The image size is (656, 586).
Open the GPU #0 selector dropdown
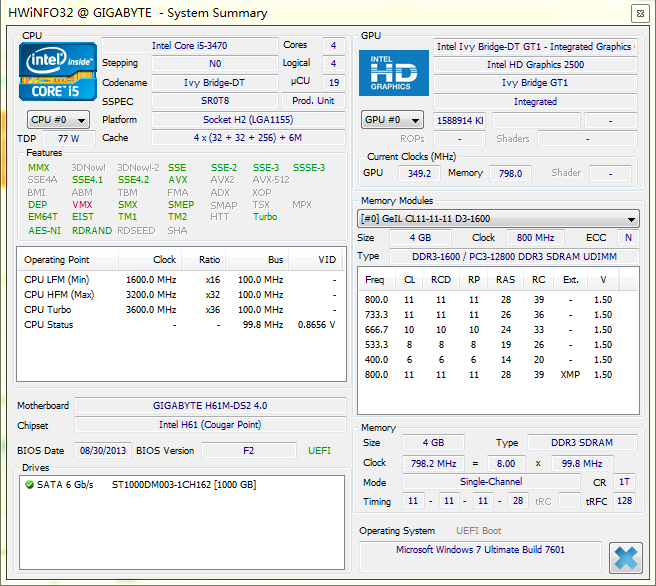click(x=392, y=120)
